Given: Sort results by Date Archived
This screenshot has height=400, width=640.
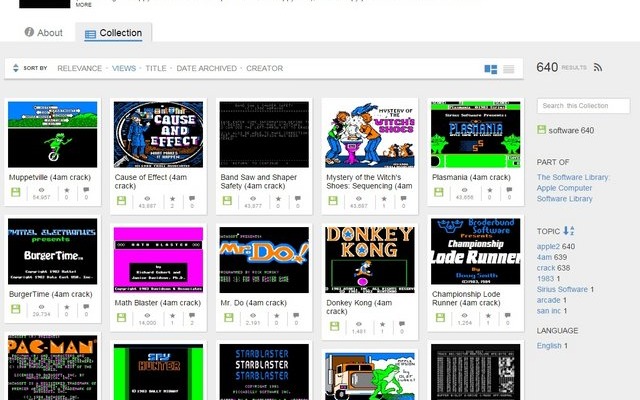Looking at the screenshot, I should point(207,68).
